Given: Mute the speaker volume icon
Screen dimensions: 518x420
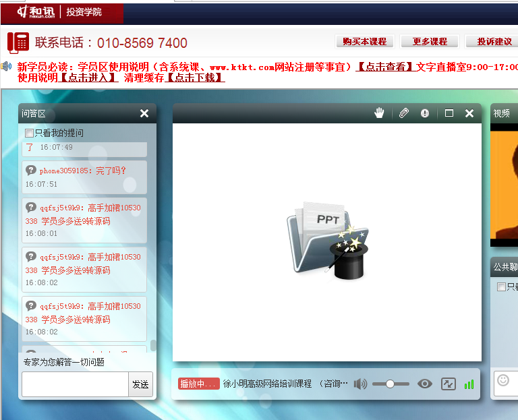Looking at the screenshot, I should click(x=361, y=384).
